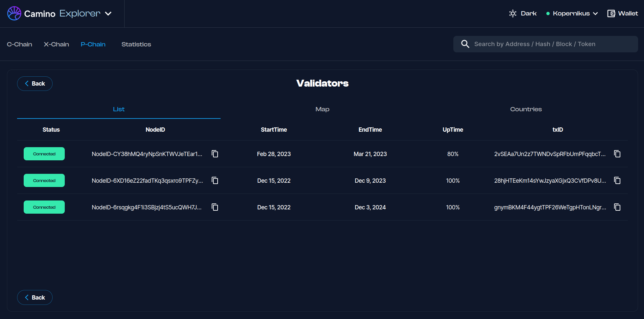Copy the NodeID-CY38hMQ4 node ID
This screenshot has width=644, height=319.
[215, 154]
